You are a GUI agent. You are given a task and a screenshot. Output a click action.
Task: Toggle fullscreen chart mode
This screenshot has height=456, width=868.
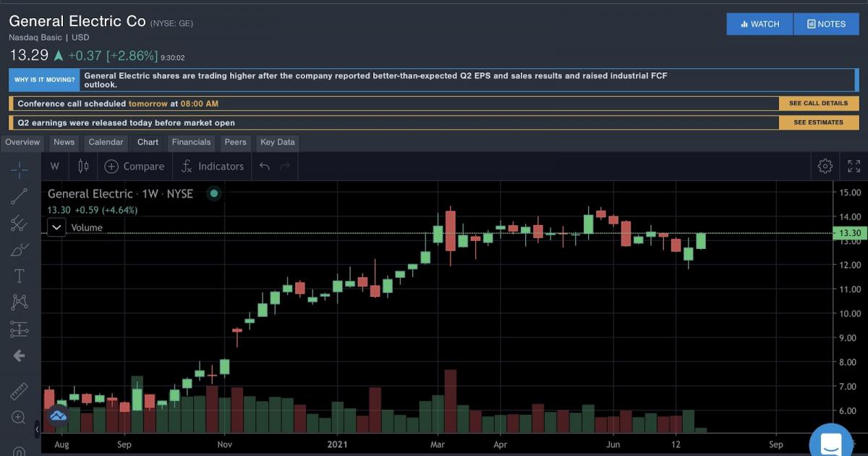(854, 166)
